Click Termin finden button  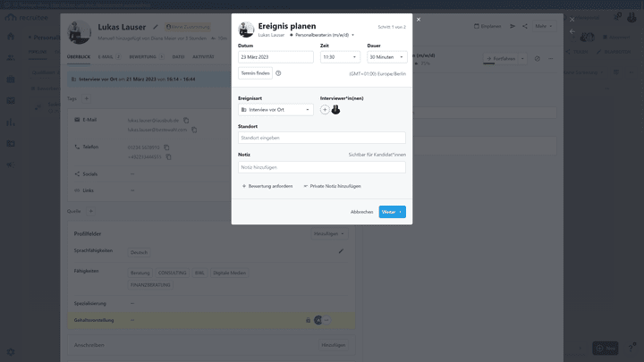pos(255,73)
